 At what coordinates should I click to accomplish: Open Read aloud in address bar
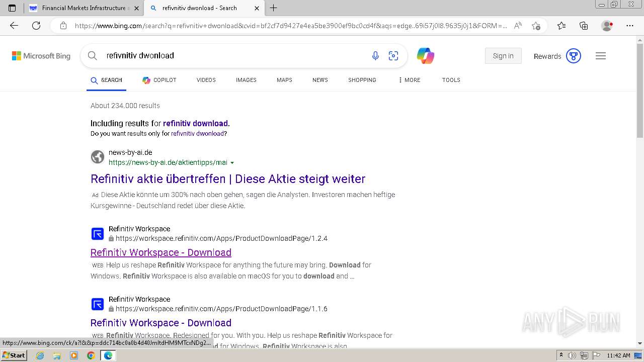pyautogui.click(x=518, y=26)
